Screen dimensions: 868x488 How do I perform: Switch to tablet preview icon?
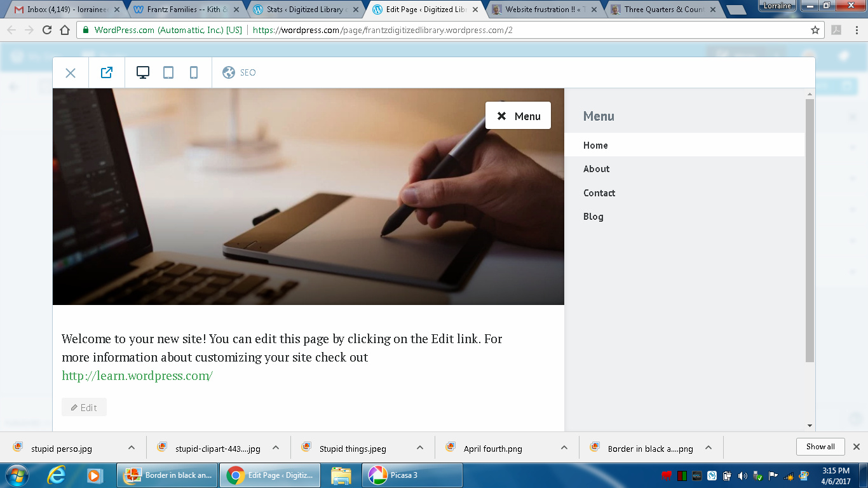click(x=168, y=73)
